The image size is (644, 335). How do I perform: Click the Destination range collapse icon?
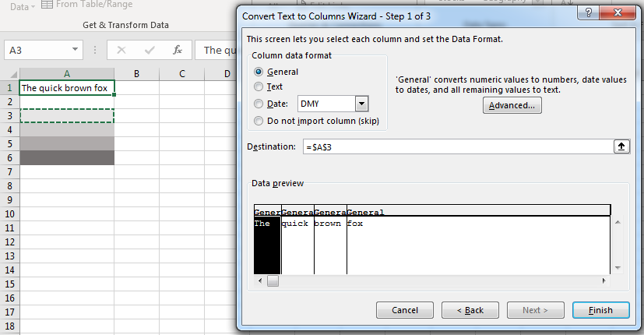point(621,146)
